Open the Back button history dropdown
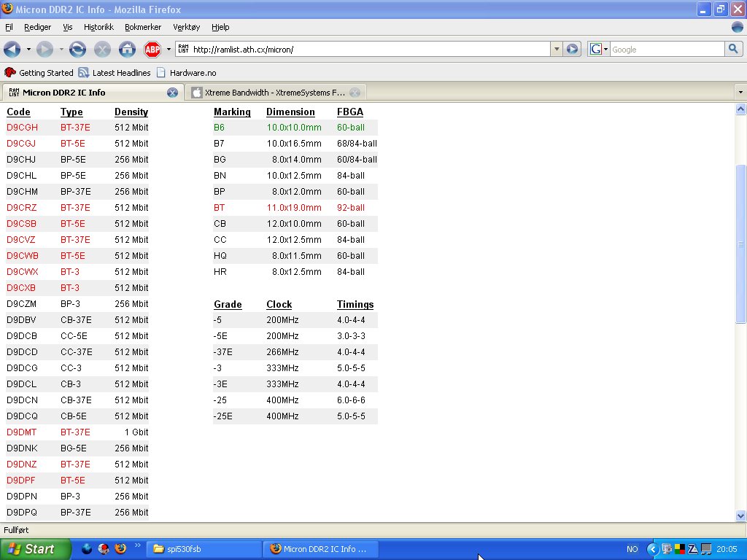This screenshot has width=747, height=560. [x=28, y=49]
